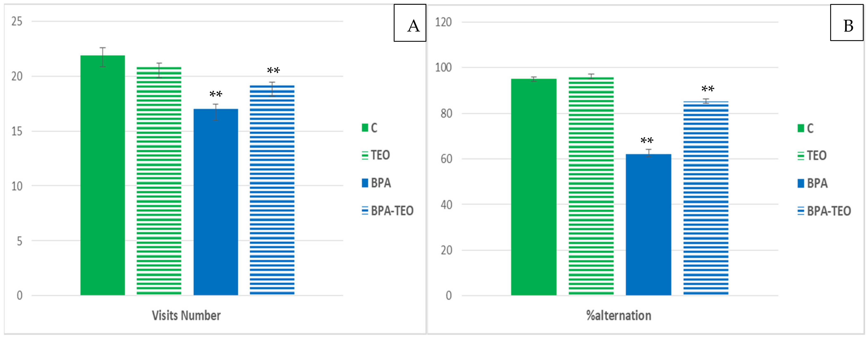Select the striped blue BPA-TEO bar in Visits Number chart
Viewport: 868px width, 339px height.
pos(272,190)
